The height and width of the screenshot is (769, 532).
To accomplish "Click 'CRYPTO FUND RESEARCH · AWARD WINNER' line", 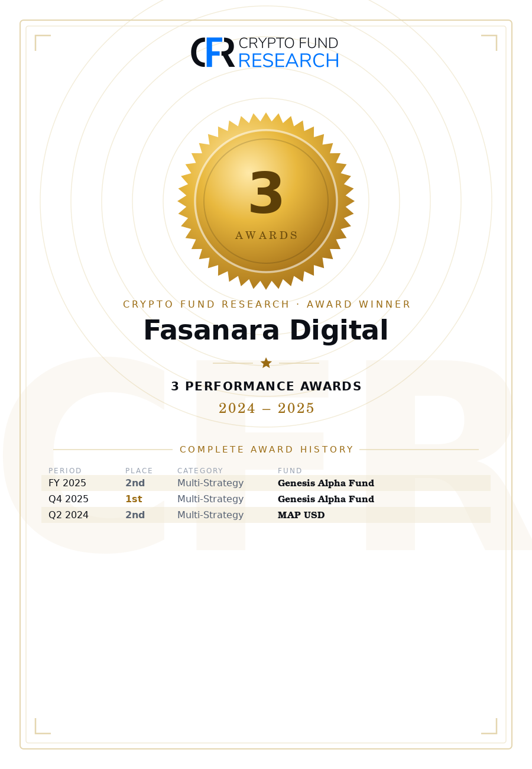I will 266,305.
